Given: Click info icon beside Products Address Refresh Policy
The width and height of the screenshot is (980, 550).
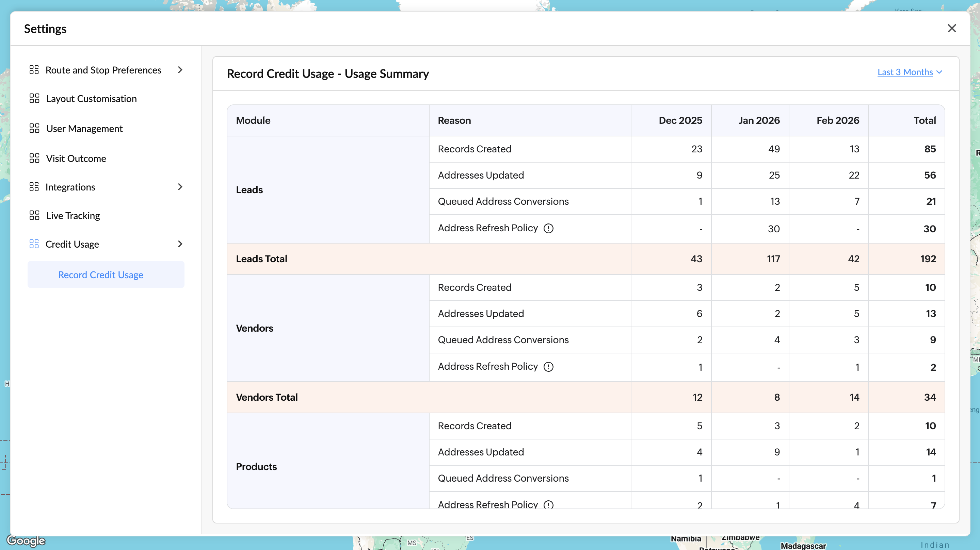Looking at the screenshot, I should pyautogui.click(x=548, y=505).
